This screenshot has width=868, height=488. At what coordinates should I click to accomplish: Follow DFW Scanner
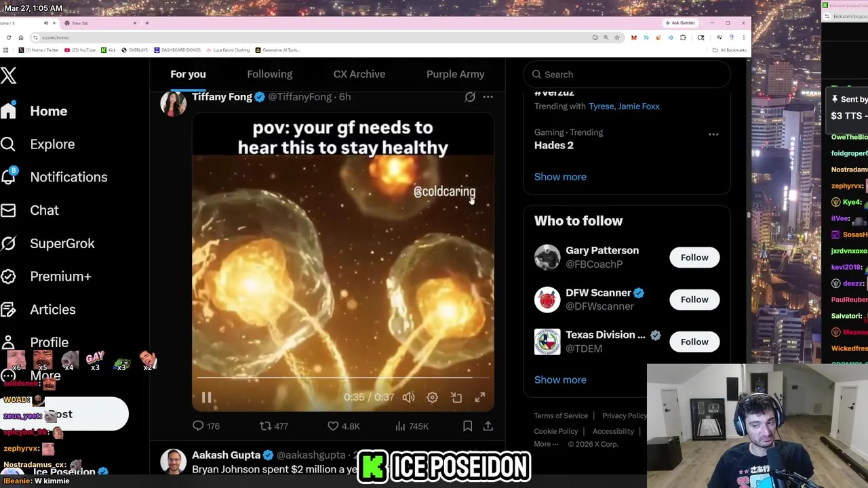pyautogui.click(x=694, y=300)
